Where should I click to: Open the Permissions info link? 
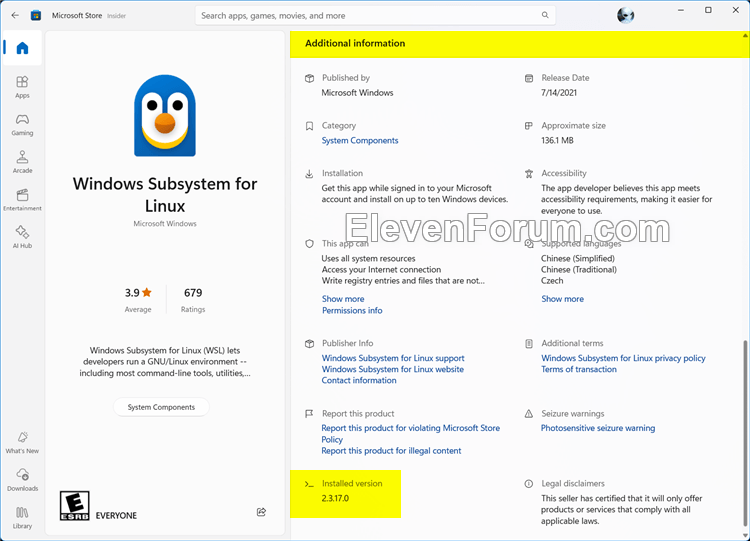(352, 310)
